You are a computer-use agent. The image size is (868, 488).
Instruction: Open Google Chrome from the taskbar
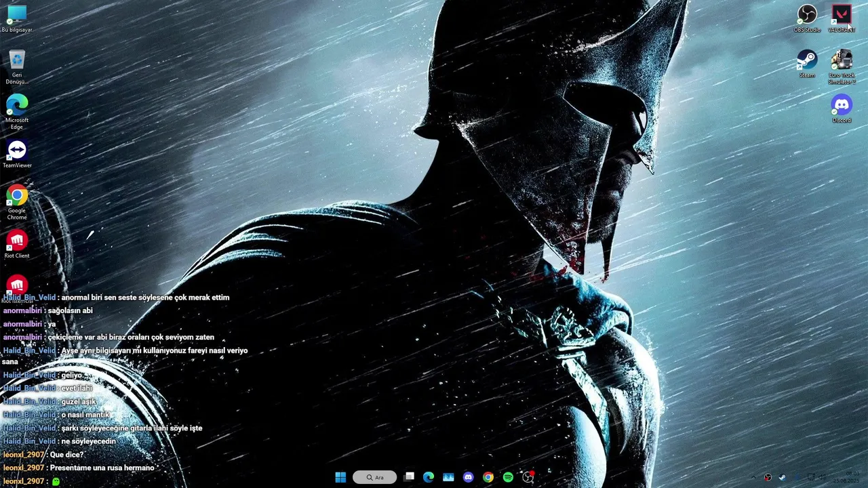(x=488, y=477)
